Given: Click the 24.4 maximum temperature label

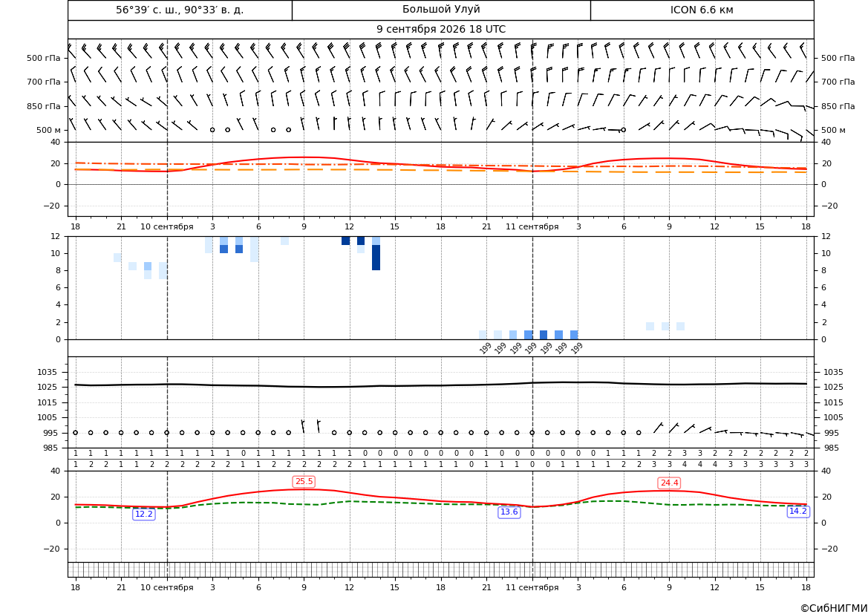Looking at the screenshot, I should 669,483.
